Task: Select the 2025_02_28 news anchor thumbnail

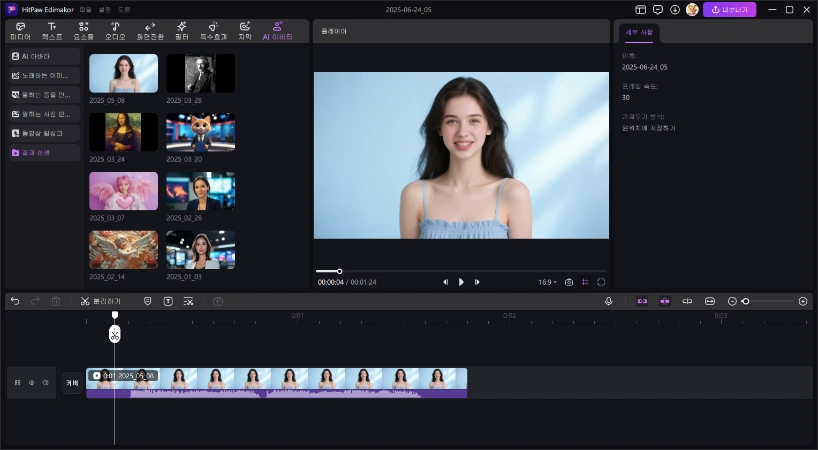Action: [201, 191]
